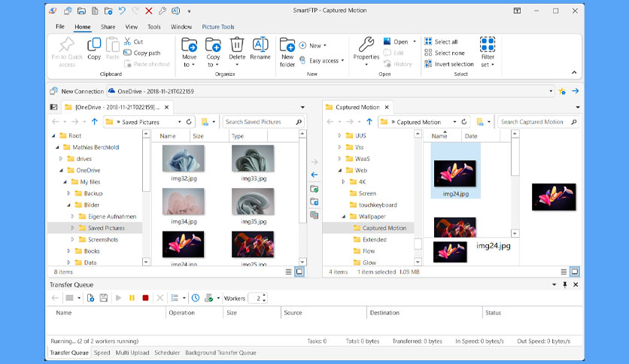This screenshot has width=629, height=364.
Task: Refresh the Captured Motion pane
Action: pos(464,122)
